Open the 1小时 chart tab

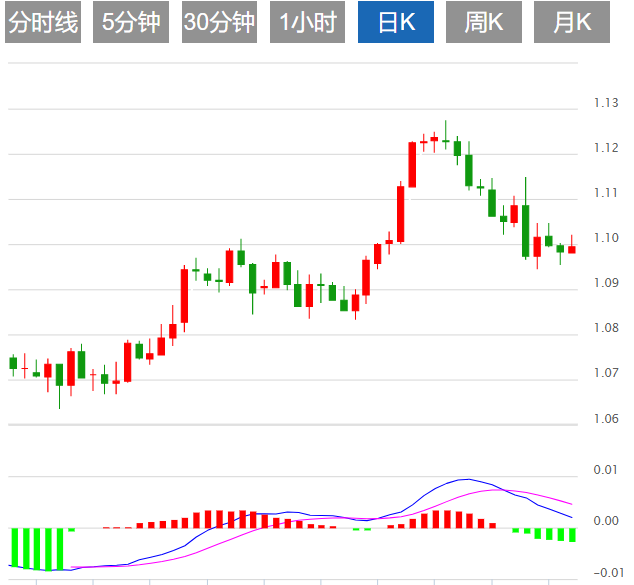(x=307, y=22)
